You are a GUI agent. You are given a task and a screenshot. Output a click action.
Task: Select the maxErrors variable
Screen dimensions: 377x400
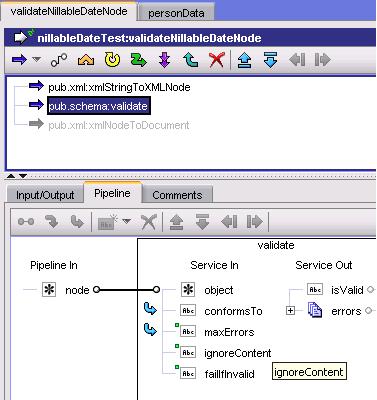pyautogui.click(x=229, y=332)
